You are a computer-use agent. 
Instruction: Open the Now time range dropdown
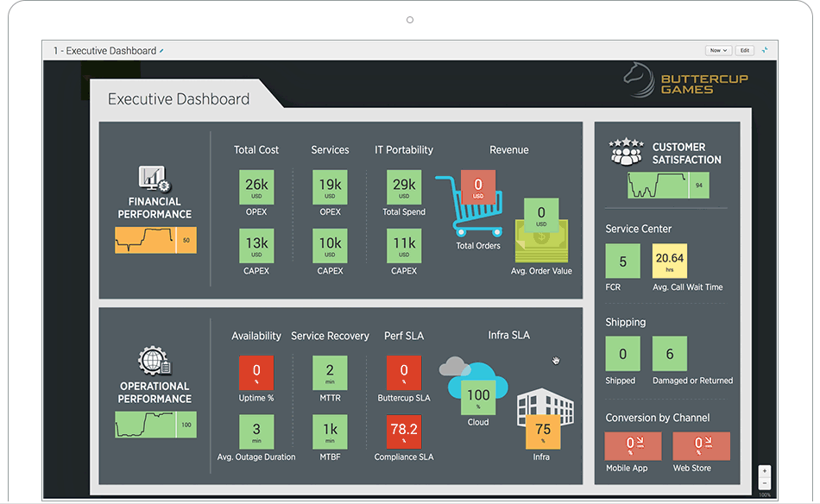(717, 50)
